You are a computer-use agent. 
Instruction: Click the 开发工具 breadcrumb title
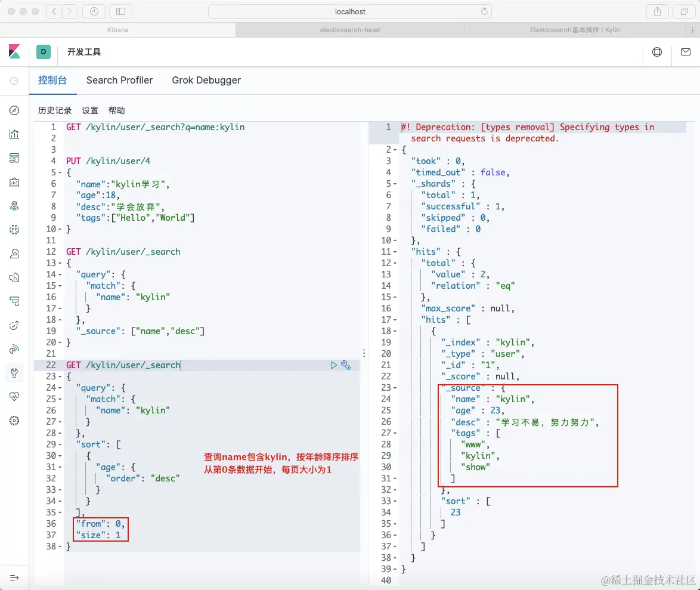[x=84, y=52]
